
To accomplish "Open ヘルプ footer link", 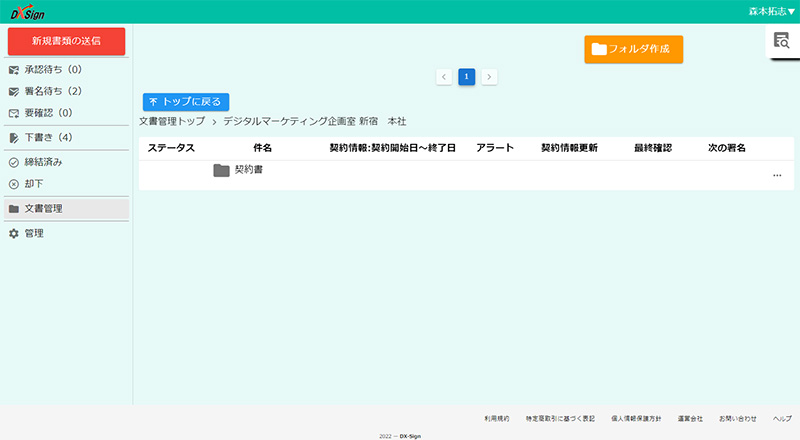I will (782, 419).
